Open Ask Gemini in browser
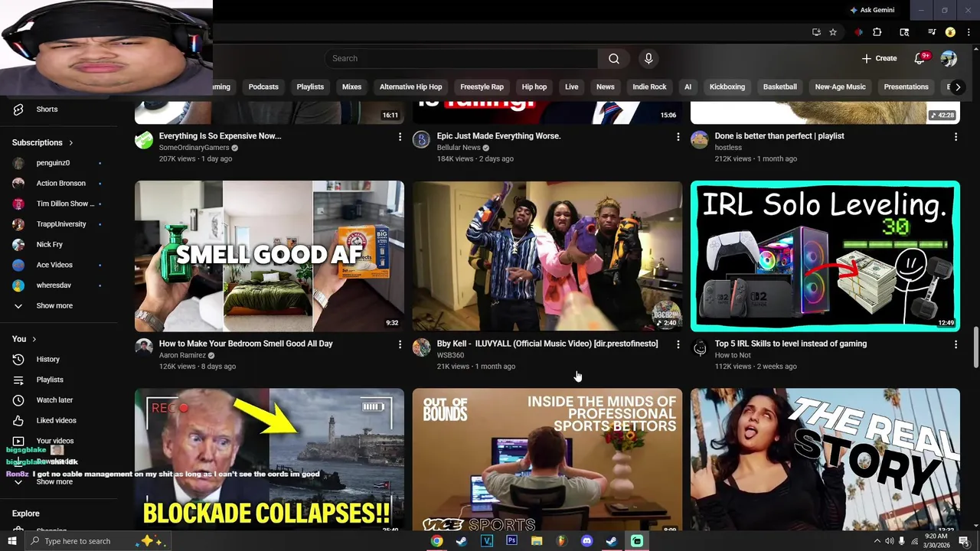The height and width of the screenshot is (551, 980). 872,10
